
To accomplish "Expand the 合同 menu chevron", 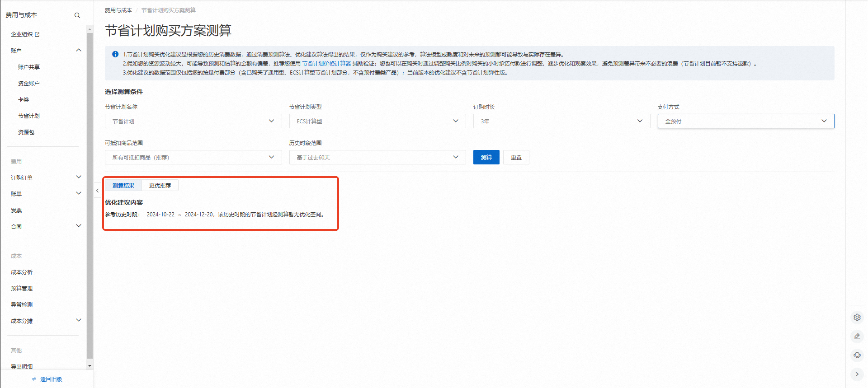I will 79,226.
